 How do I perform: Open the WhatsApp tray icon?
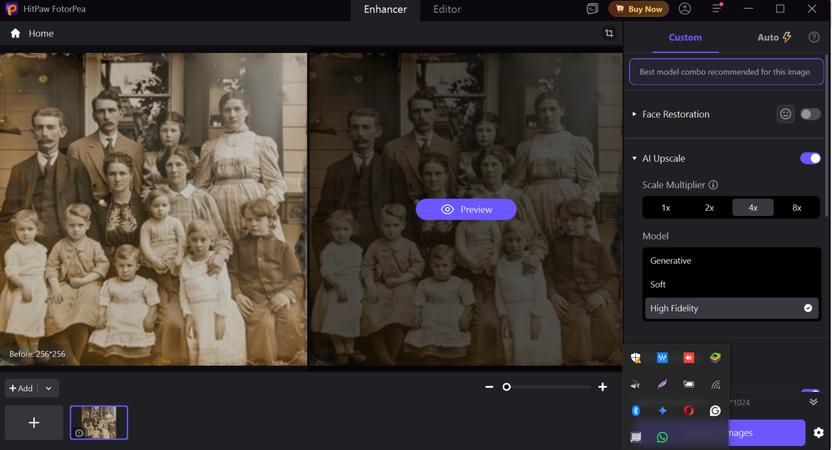pyautogui.click(x=662, y=437)
